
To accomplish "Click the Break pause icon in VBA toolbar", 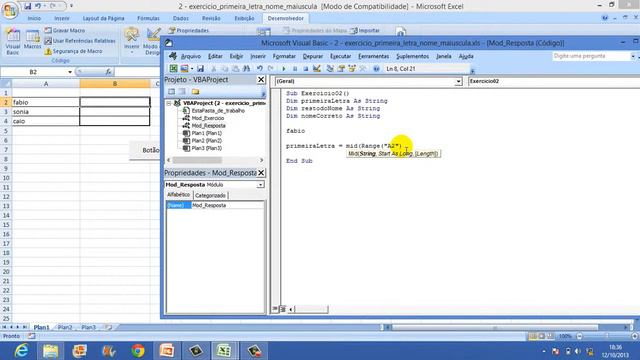I will (x=295, y=69).
